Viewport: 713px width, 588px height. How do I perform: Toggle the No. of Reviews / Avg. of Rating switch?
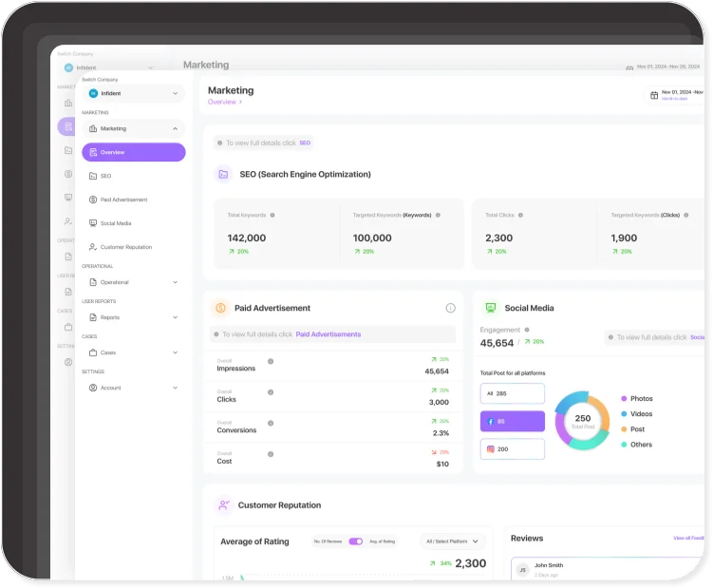pyautogui.click(x=356, y=541)
